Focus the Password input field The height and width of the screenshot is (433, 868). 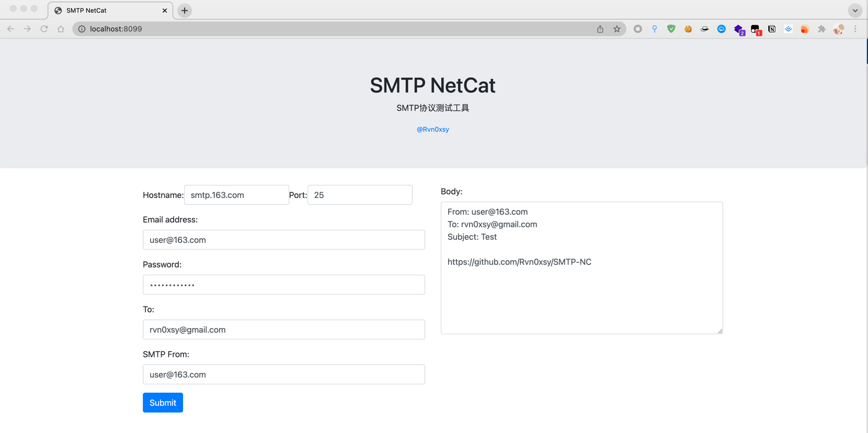(x=284, y=285)
